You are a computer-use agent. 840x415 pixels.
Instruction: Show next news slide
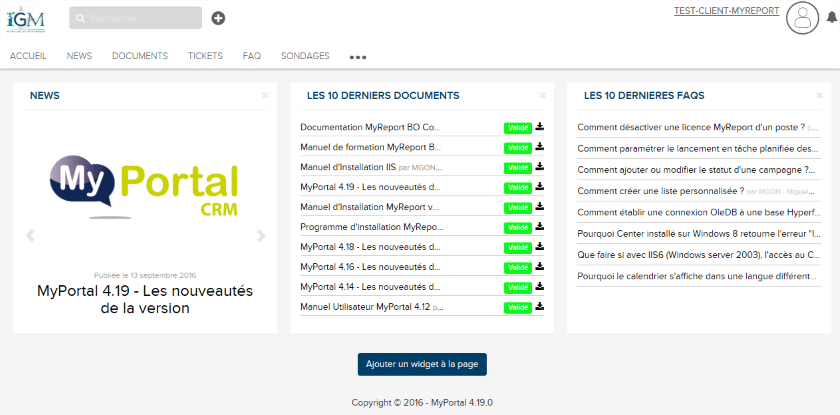pos(261,235)
